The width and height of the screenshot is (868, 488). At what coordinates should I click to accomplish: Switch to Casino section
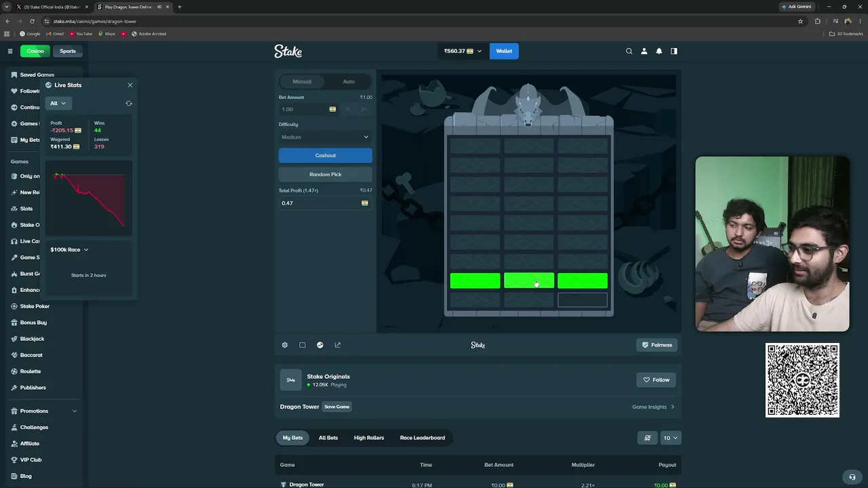click(35, 51)
